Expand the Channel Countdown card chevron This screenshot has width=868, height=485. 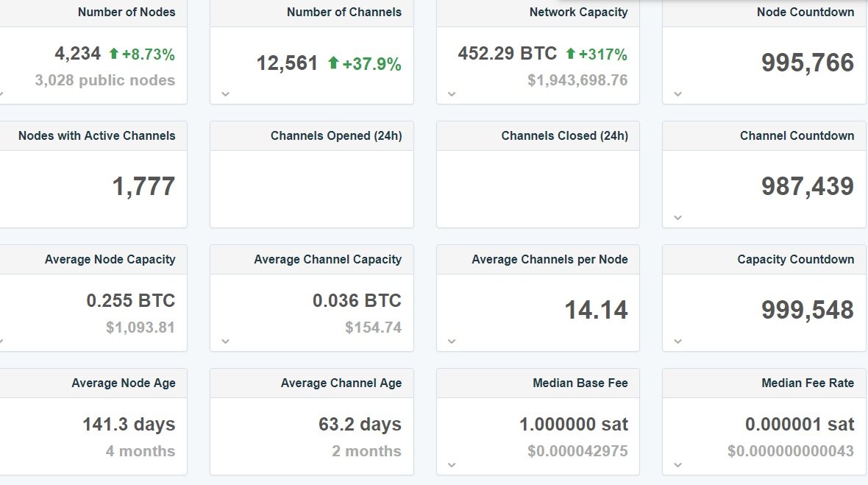(x=678, y=217)
